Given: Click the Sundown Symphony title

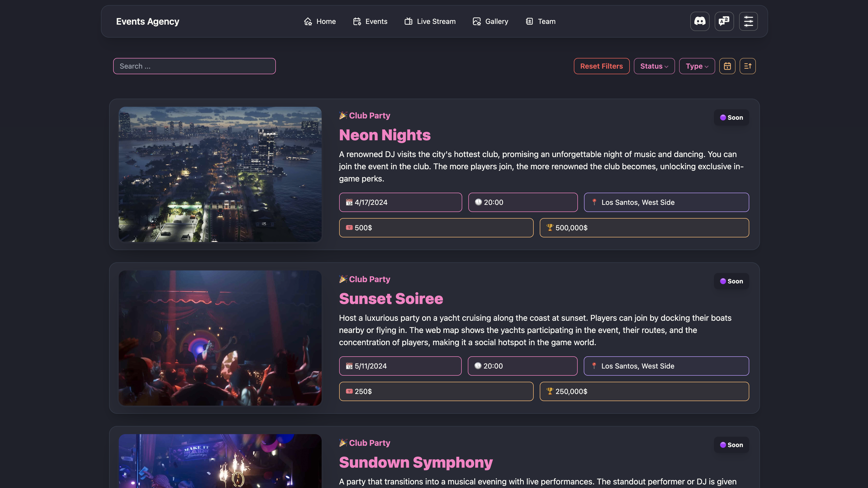Looking at the screenshot, I should (415, 462).
